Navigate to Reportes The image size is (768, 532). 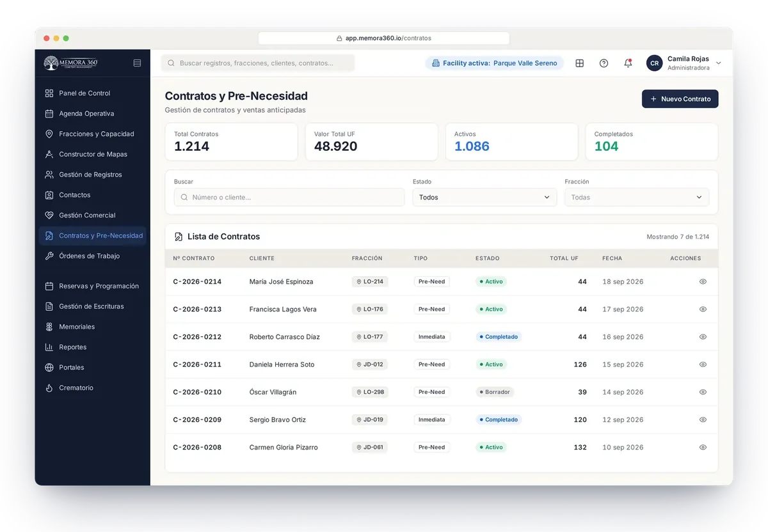point(92,347)
